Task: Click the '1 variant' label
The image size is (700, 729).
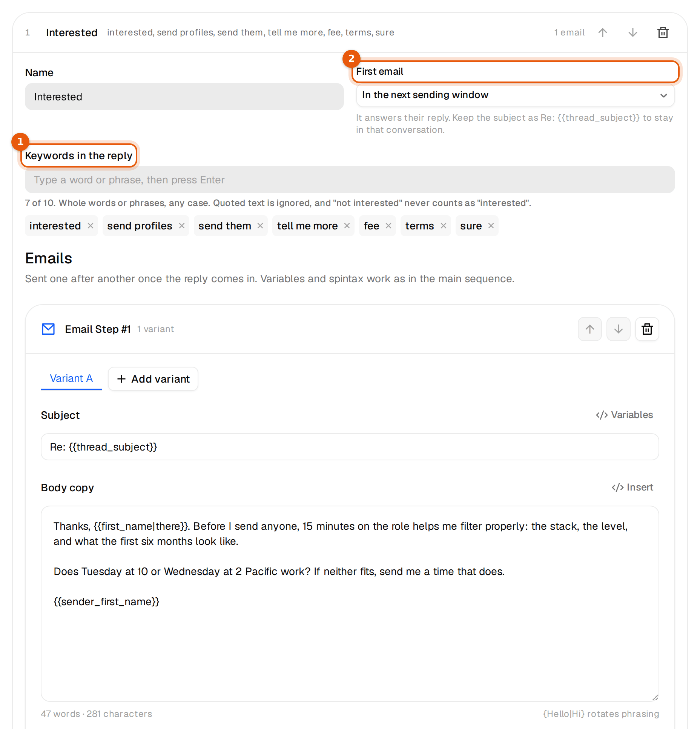Action: click(x=155, y=329)
